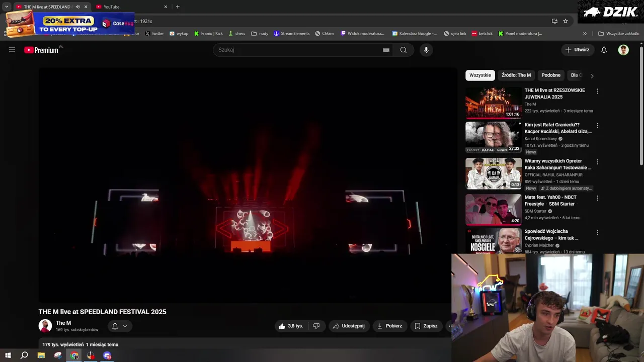
Task: Open the account avatar menu
Action: (x=623, y=50)
